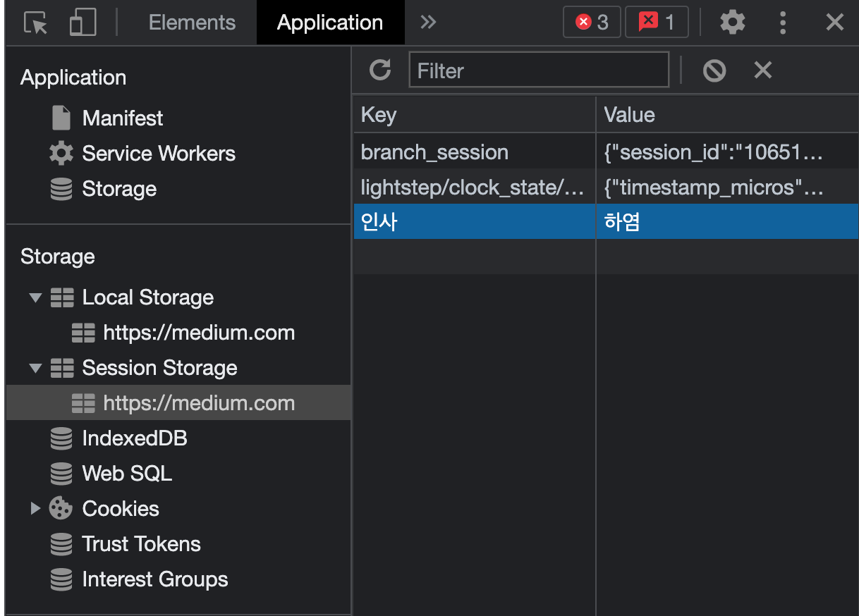
Task: Select the branch_session row
Action: pos(606,152)
